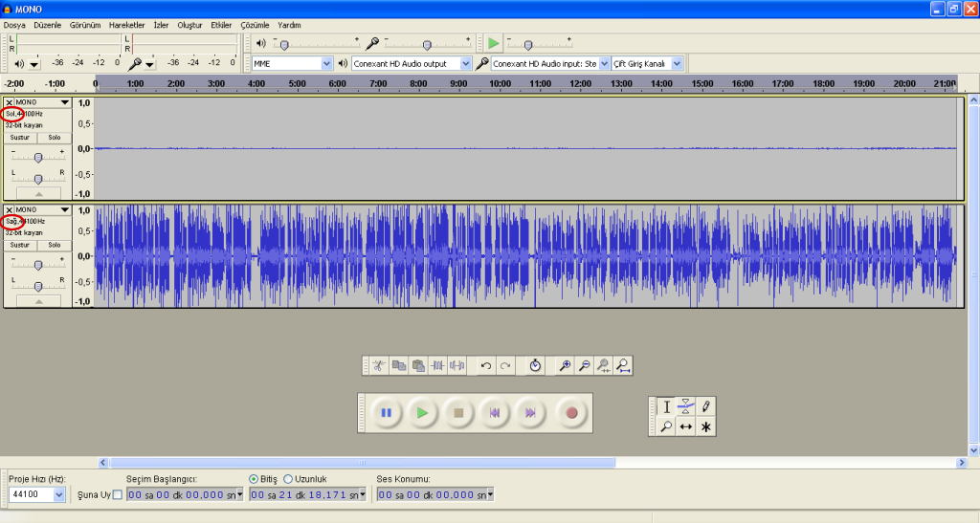Open the Proje Hızı 44100 dropdown
Image resolution: width=980 pixels, height=523 pixels.
(x=58, y=495)
